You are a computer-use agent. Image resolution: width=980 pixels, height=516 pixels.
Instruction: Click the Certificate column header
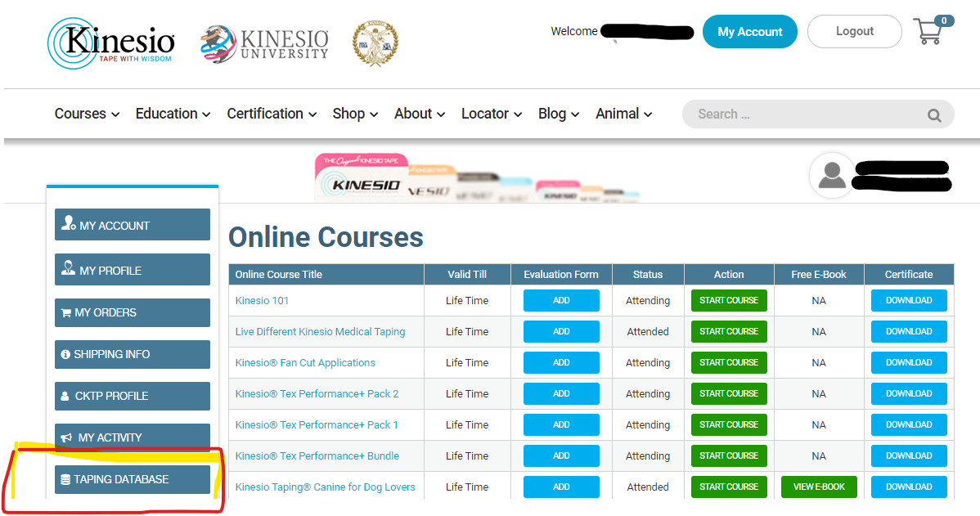click(x=909, y=274)
